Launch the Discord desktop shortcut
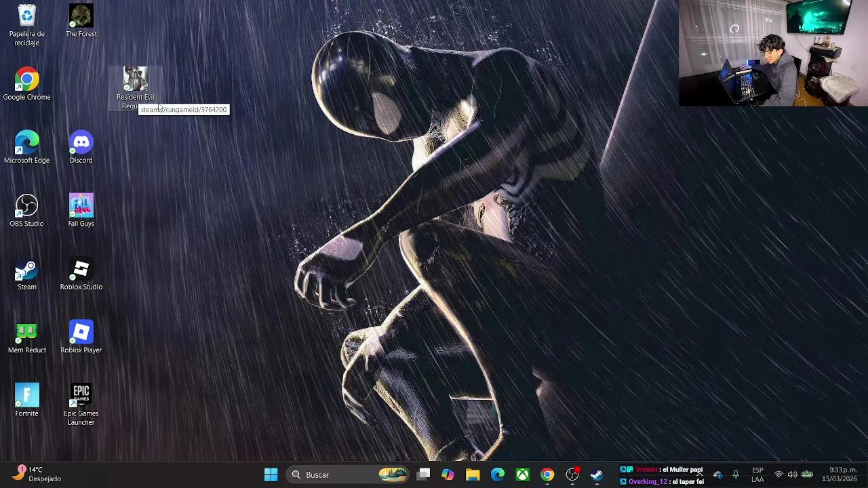The width and height of the screenshot is (868, 488). tap(81, 147)
